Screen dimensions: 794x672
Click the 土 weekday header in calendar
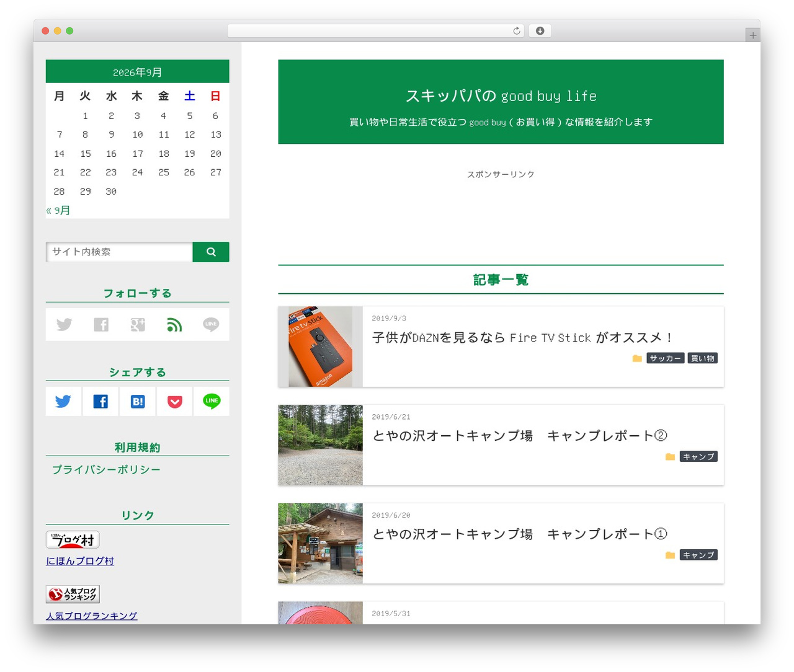[190, 96]
